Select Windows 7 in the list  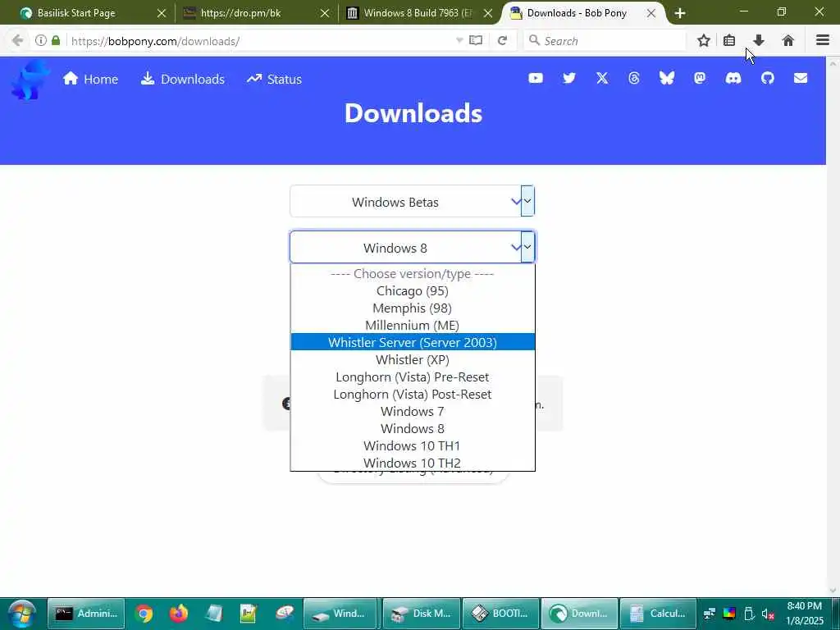point(413,411)
